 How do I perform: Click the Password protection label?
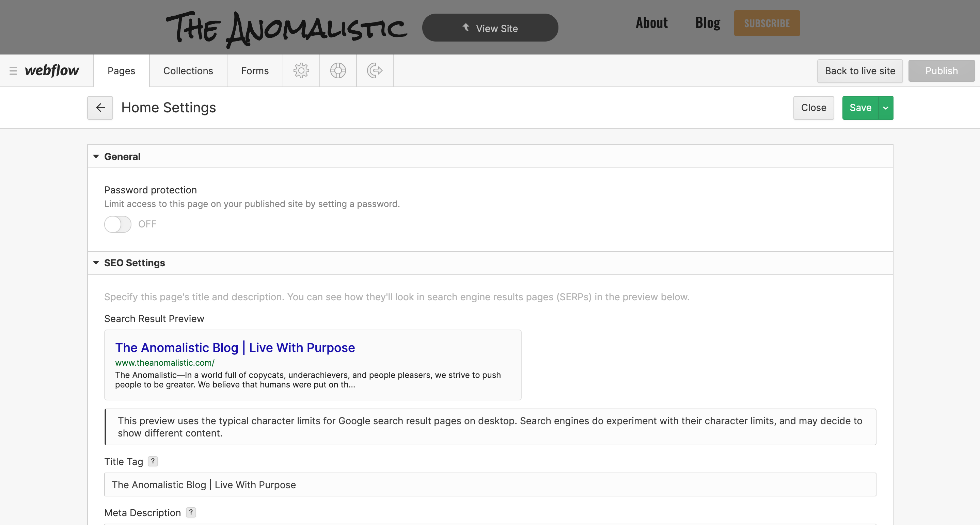click(150, 190)
